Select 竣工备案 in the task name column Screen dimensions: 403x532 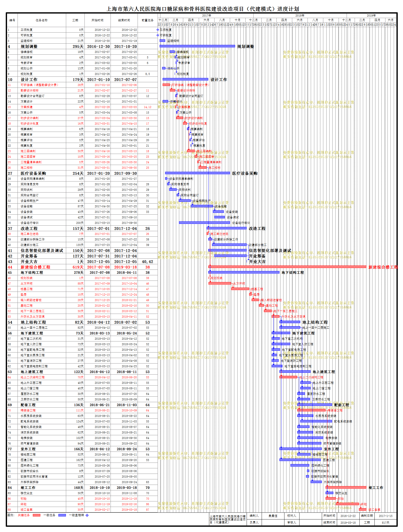(27, 510)
